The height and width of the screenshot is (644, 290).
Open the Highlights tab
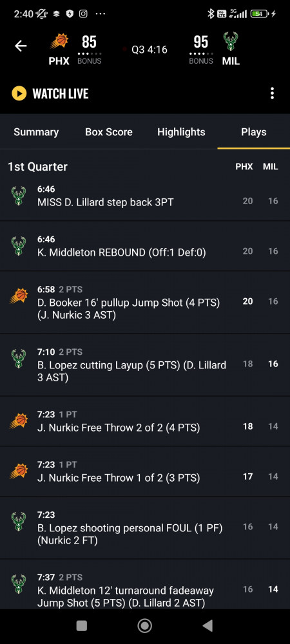point(181,132)
